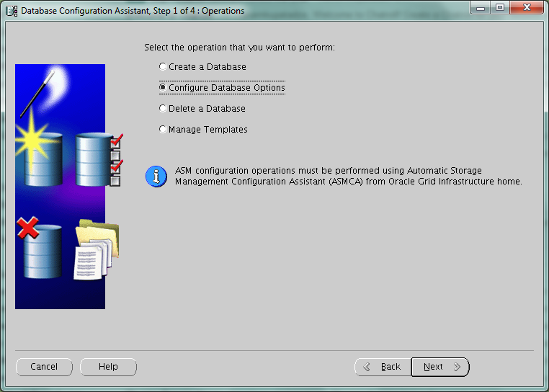This screenshot has height=392, width=549.
Task: Click the database with red X icon
Action: 40,247
